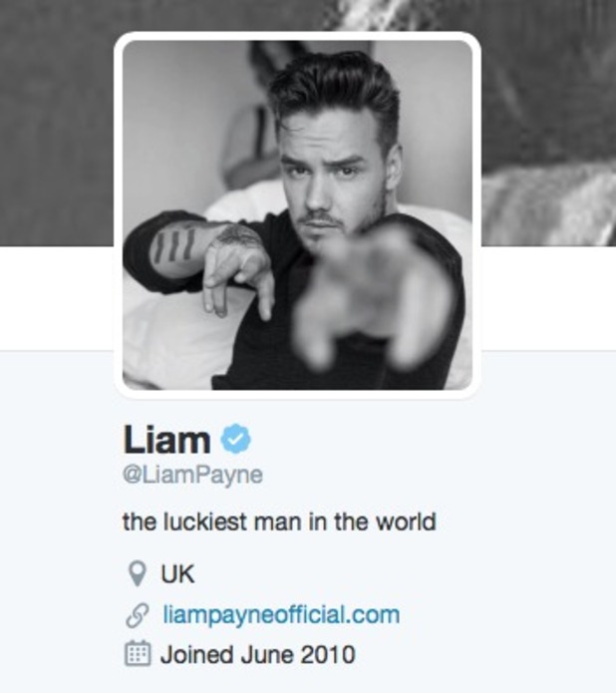Click the "UK" location text

(x=177, y=574)
